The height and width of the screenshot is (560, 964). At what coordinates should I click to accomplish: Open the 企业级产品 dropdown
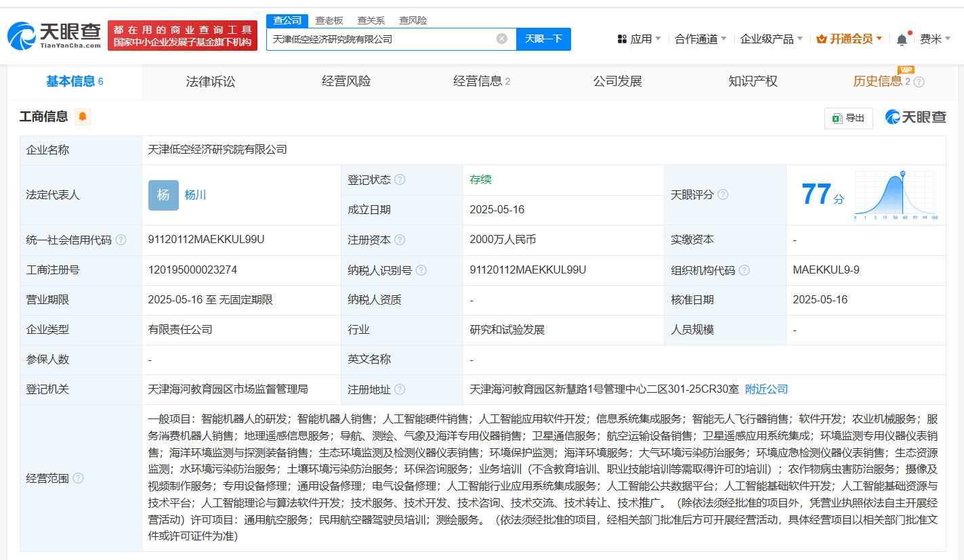(771, 39)
